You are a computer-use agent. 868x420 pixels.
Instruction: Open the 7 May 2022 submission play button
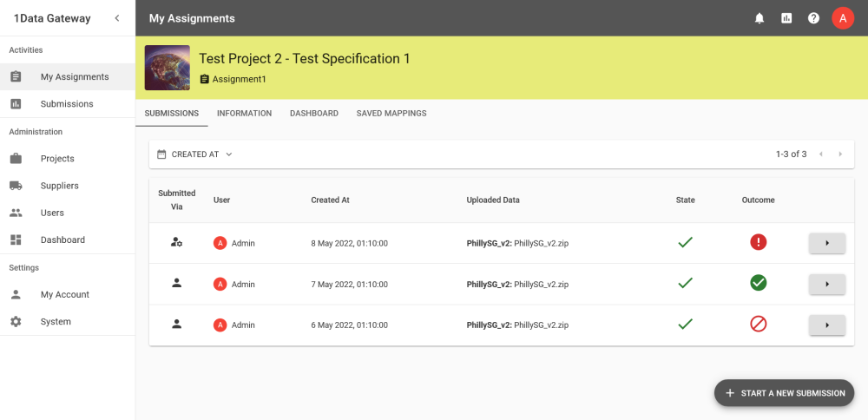[827, 285]
